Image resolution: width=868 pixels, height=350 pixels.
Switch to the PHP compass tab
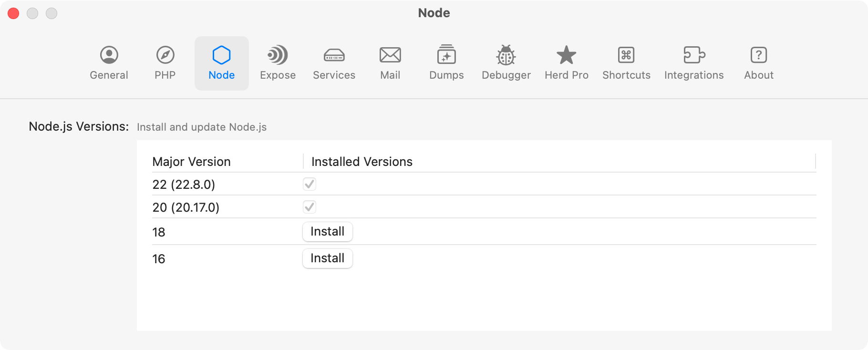click(165, 63)
